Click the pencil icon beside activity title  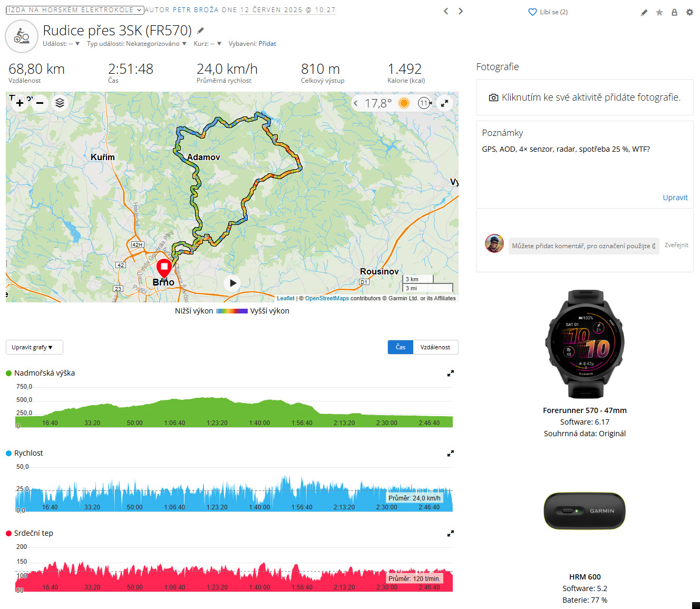point(200,31)
